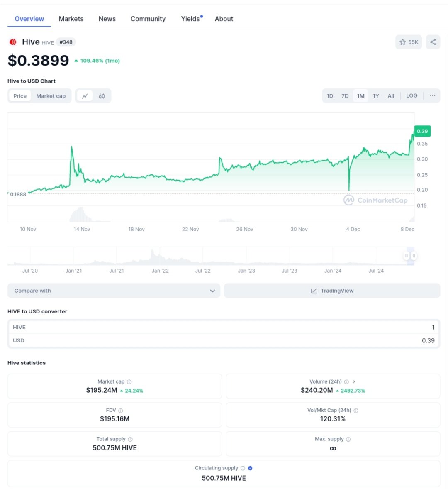Select the 1Y chart timeframe

coord(375,95)
